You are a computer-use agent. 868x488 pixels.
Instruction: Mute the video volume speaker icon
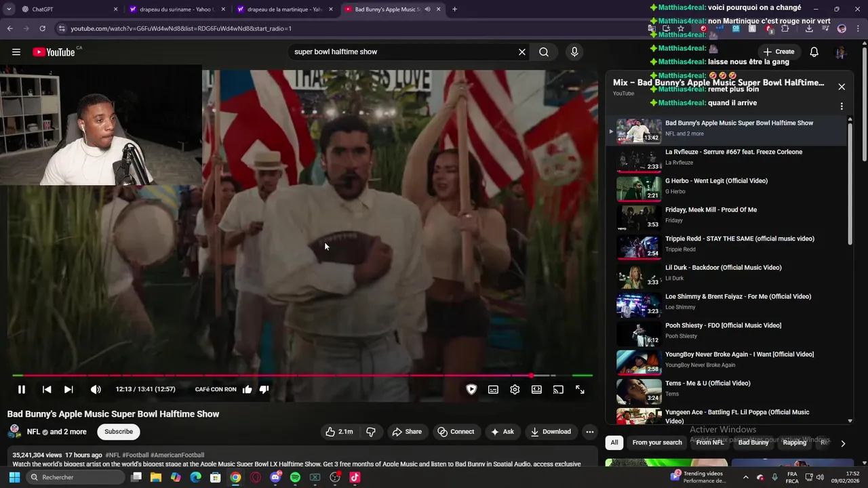[96, 390]
